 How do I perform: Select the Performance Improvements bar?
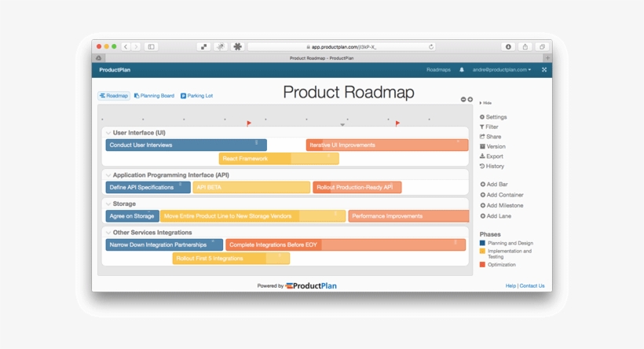[x=408, y=216]
